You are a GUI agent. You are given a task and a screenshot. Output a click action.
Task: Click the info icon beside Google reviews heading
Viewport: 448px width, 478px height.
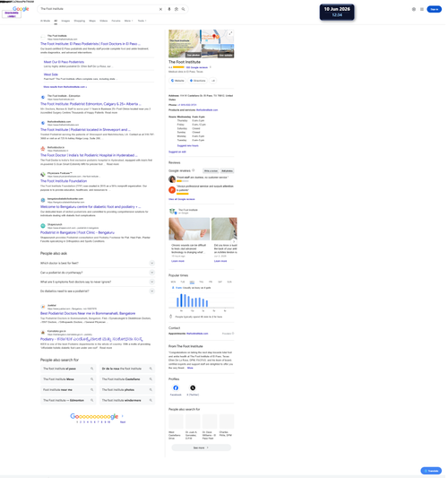coord(194,170)
